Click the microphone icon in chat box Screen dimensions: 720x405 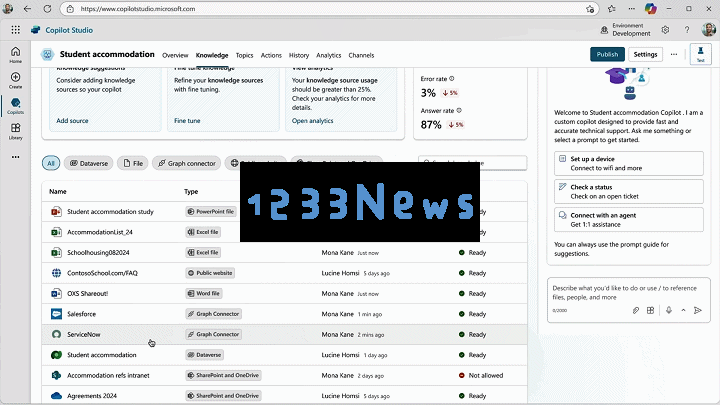pyautogui.click(x=669, y=310)
